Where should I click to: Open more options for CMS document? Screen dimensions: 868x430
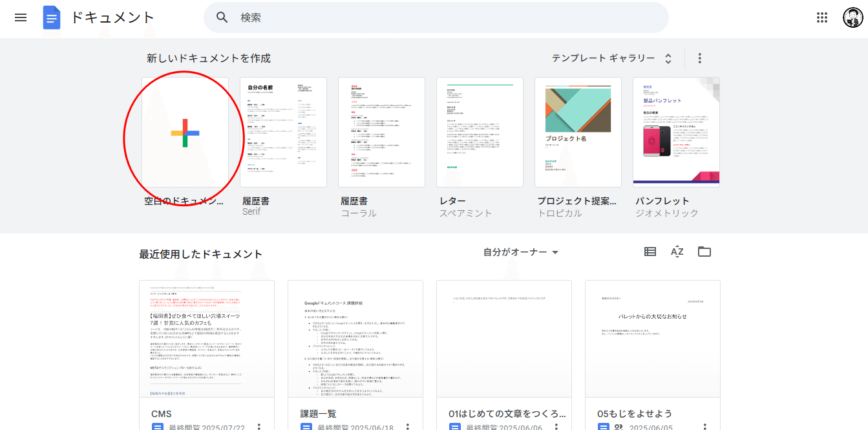(259, 427)
